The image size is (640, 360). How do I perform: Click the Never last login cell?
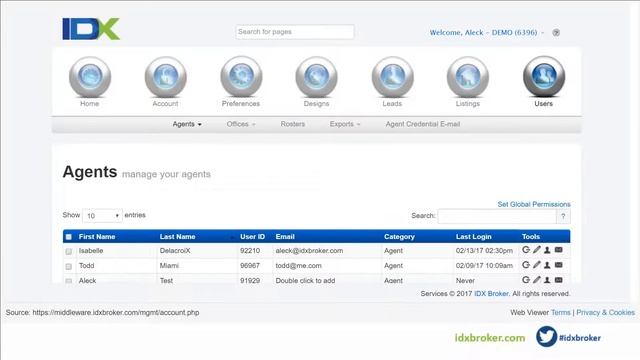465,280
